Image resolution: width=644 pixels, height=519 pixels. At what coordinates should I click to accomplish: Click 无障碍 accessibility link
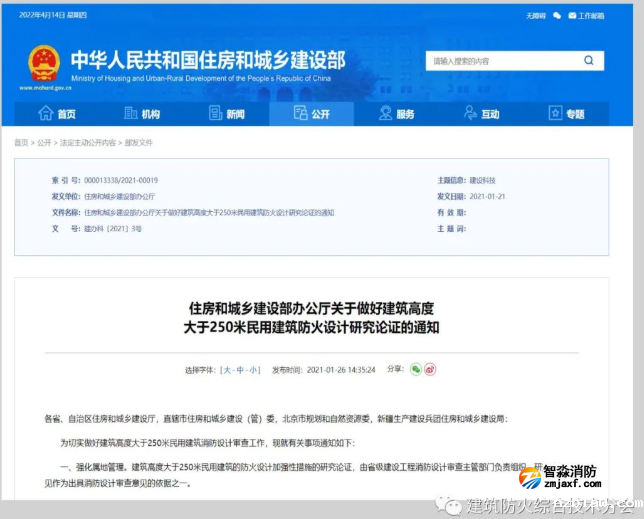click(536, 16)
